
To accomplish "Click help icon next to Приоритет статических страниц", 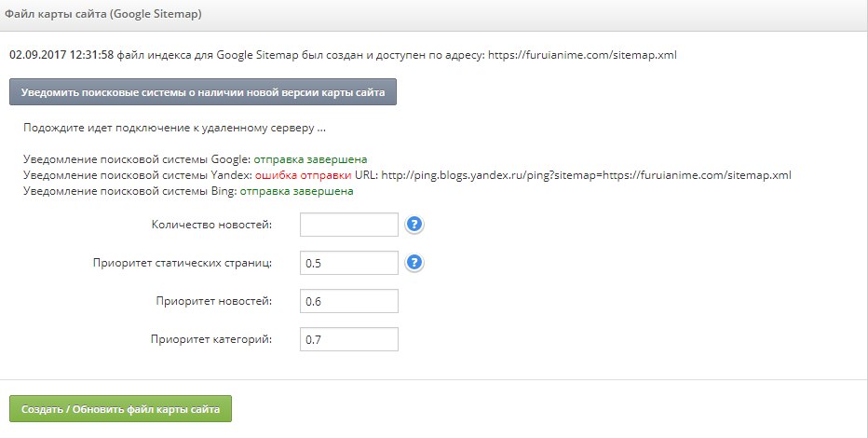I will tap(414, 263).
